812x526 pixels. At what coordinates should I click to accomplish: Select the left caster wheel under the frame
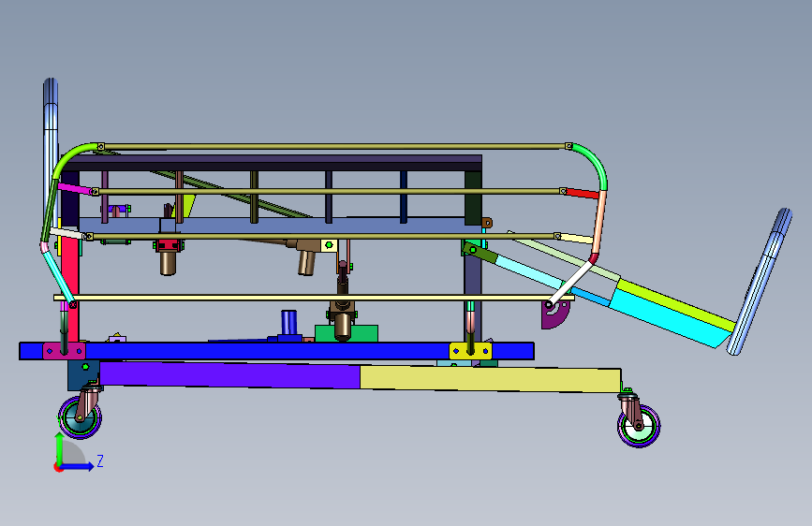tap(80, 418)
